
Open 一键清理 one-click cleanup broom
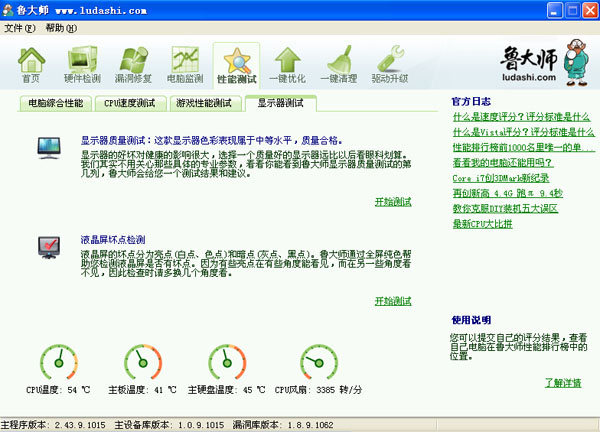coord(339,65)
